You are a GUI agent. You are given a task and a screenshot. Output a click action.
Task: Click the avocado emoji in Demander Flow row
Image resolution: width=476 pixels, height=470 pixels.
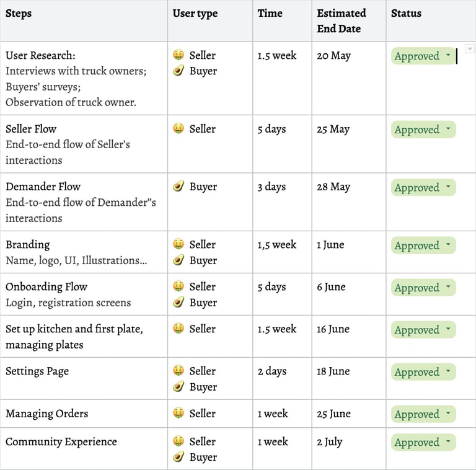click(178, 186)
